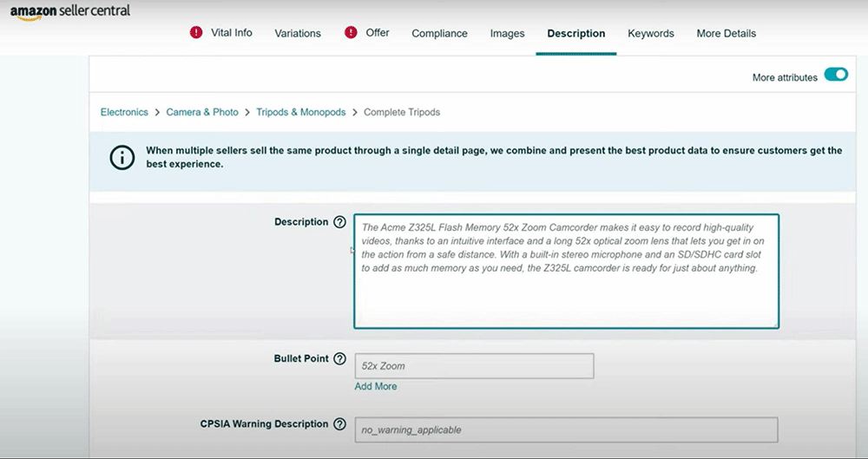This screenshot has height=459, width=868.
Task: Click the red alert icon beside Offer
Action: (x=351, y=33)
